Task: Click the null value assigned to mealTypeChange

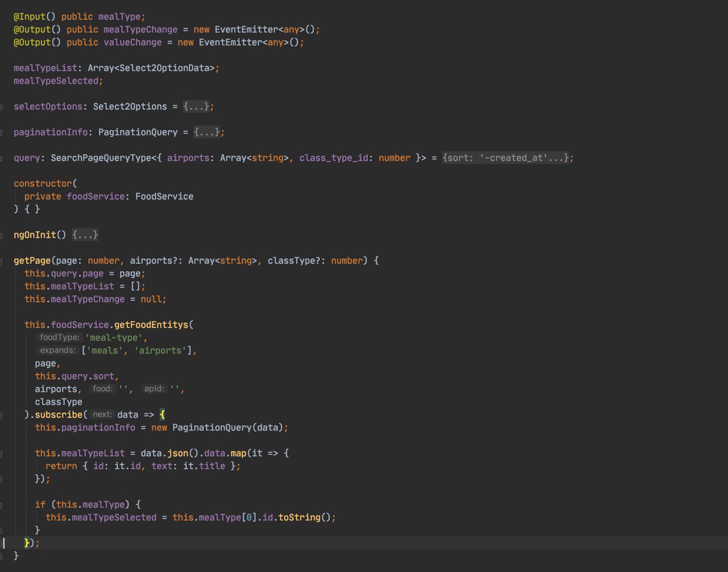Action: (x=151, y=299)
